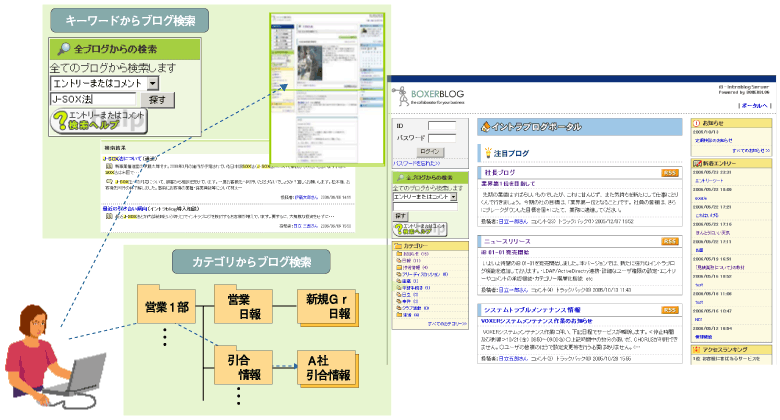This screenshot has height=420, width=780.
Task: Click the BOXERBLOG logo in the portal header
Action: click(429, 96)
